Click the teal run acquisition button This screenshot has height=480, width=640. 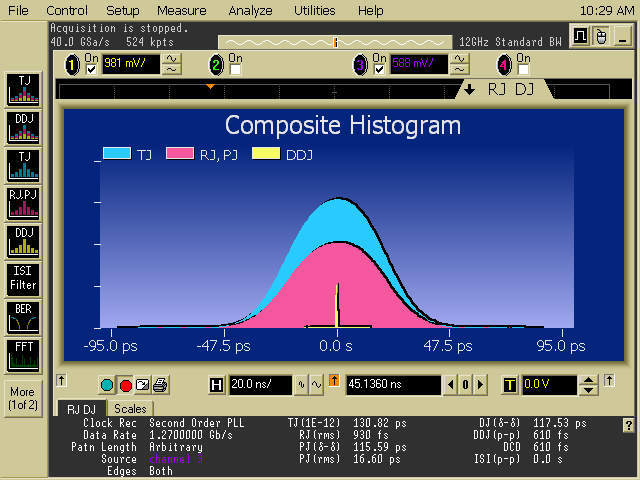click(107, 385)
